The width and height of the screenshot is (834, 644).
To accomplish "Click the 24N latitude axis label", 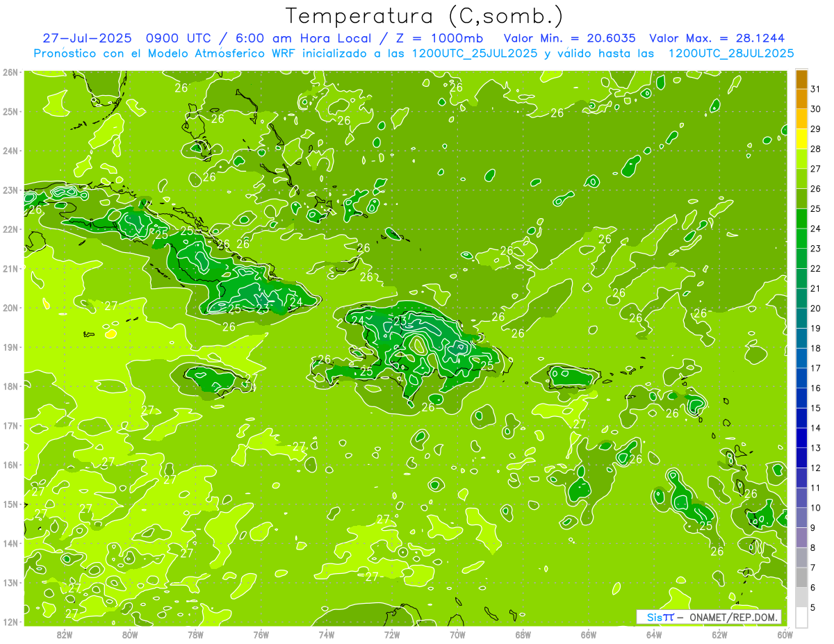I will coord(10,151).
